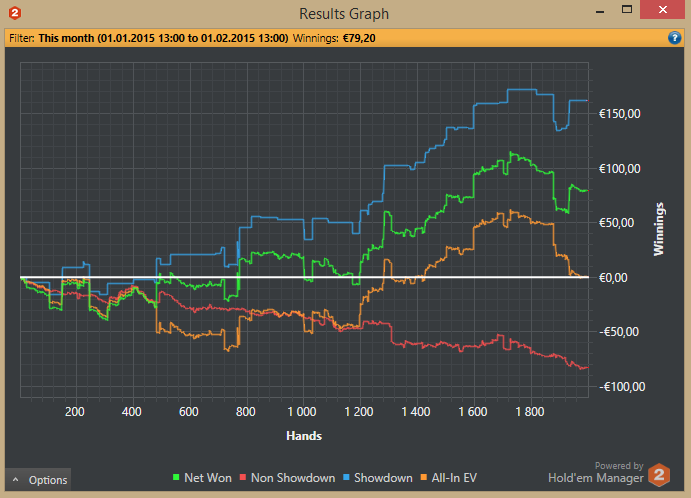Click the Hold'em Manager 2 logo in title bar
Viewport: 691px width, 498px height.
(15, 13)
